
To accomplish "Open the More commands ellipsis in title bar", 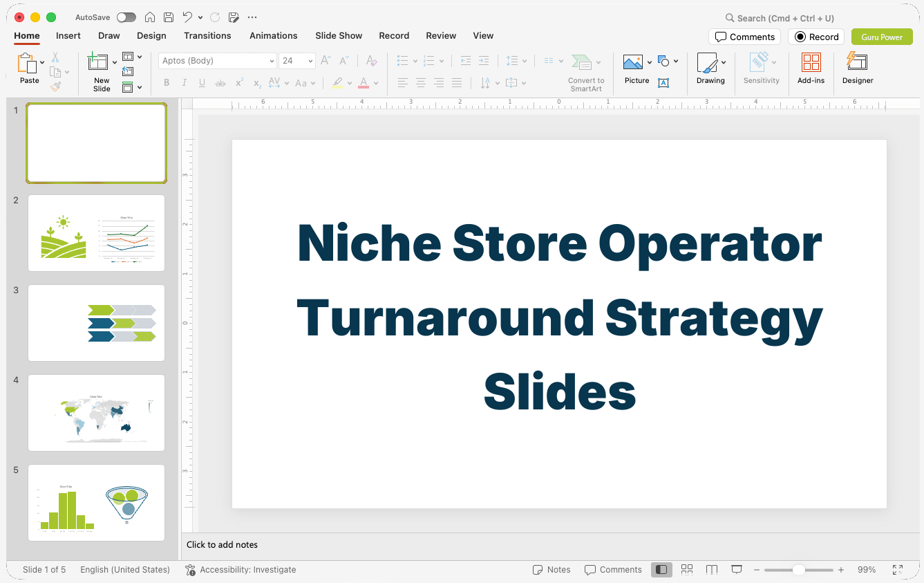I will pos(252,17).
